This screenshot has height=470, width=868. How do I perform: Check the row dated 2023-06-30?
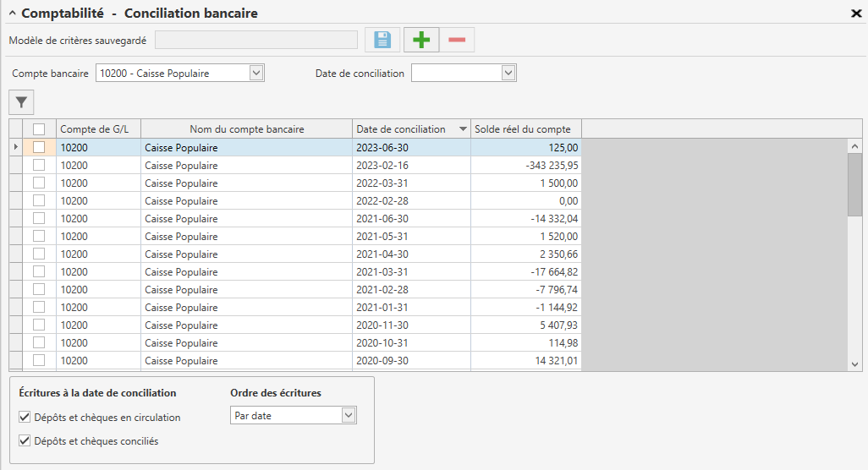click(x=39, y=148)
